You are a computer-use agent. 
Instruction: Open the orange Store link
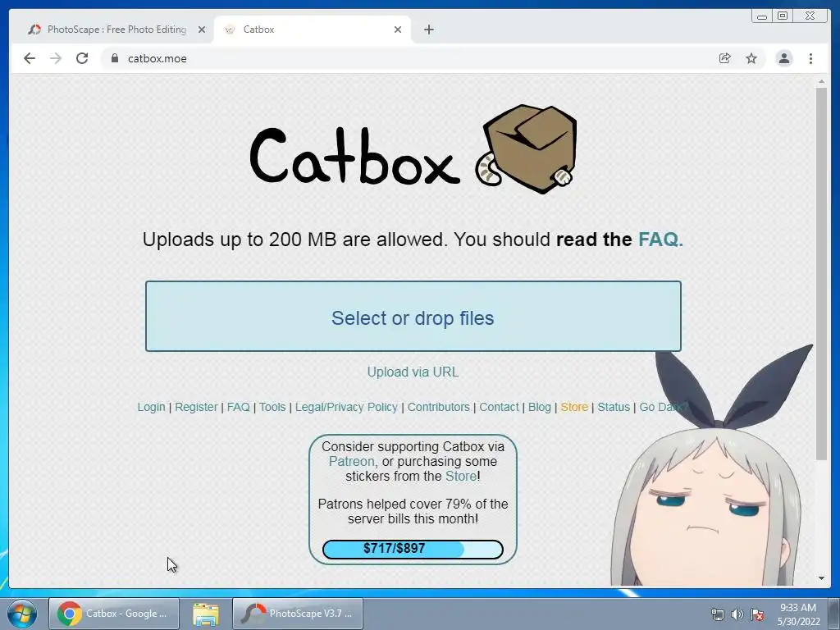pos(574,407)
